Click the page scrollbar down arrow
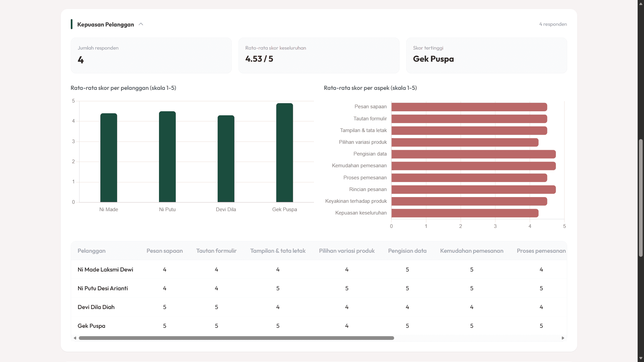 click(641, 359)
